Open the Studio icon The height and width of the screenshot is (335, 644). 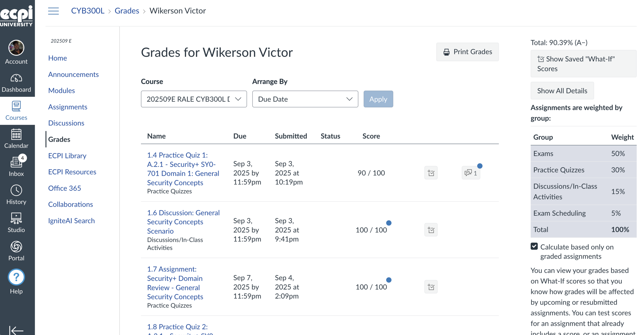16,223
